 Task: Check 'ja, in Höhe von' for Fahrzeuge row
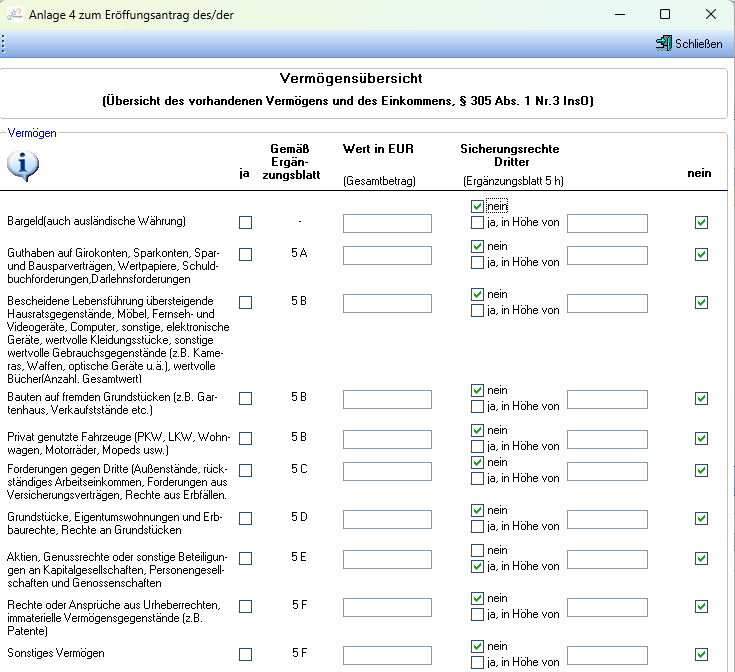pos(477,446)
